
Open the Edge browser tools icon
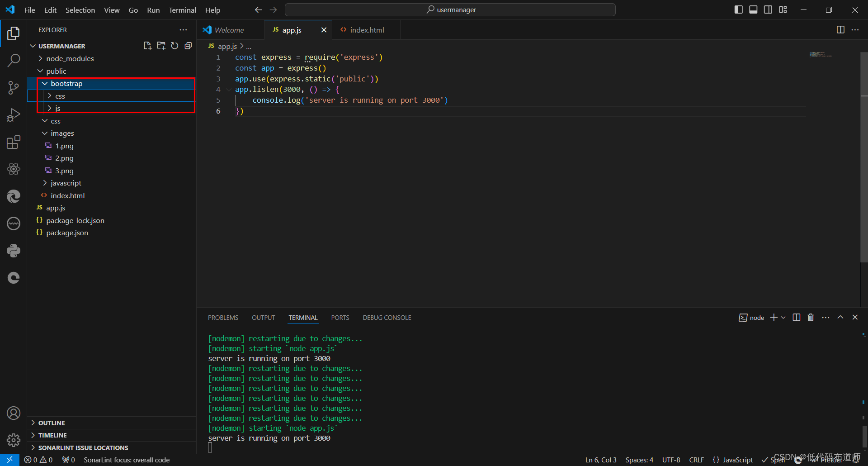click(x=14, y=196)
